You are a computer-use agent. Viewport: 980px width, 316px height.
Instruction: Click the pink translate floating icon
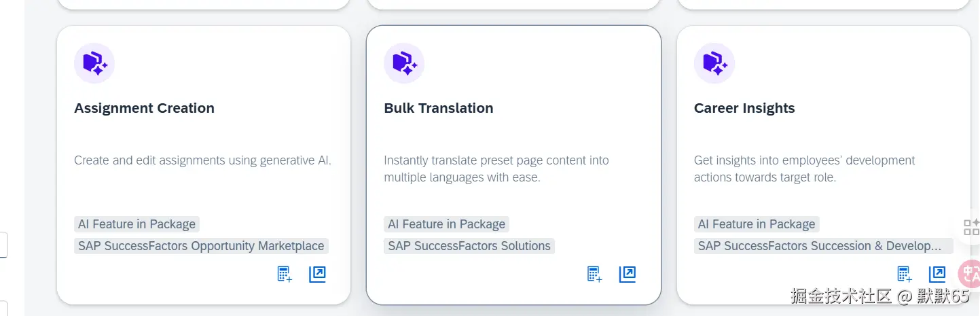[970, 274]
